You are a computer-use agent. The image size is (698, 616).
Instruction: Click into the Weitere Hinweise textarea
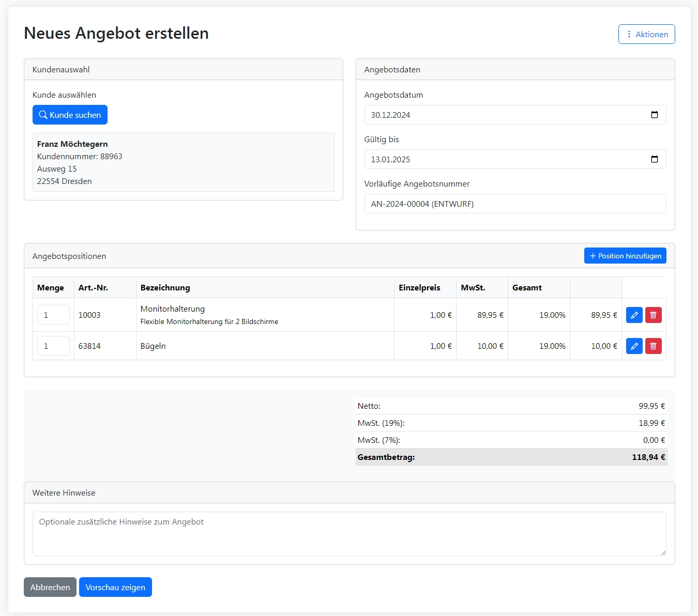pos(349,533)
